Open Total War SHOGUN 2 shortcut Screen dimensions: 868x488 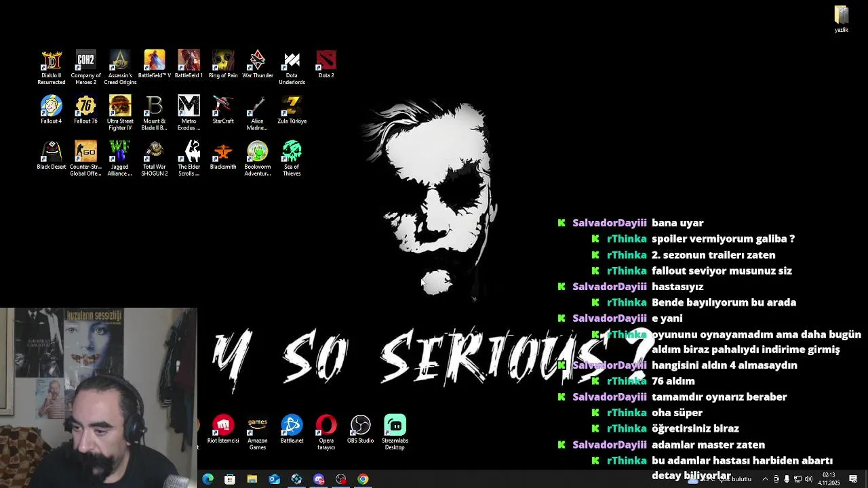tap(155, 158)
